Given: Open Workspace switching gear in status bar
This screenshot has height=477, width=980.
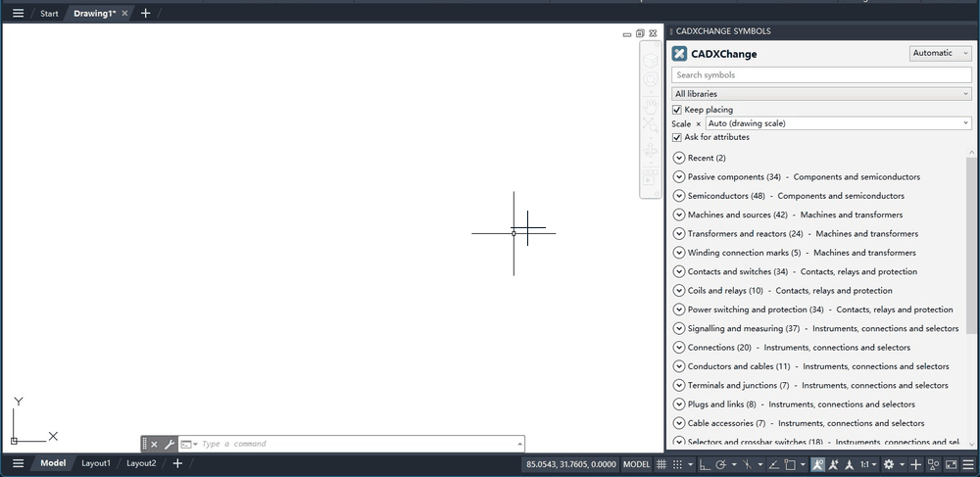Looking at the screenshot, I should tap(889, 464).
